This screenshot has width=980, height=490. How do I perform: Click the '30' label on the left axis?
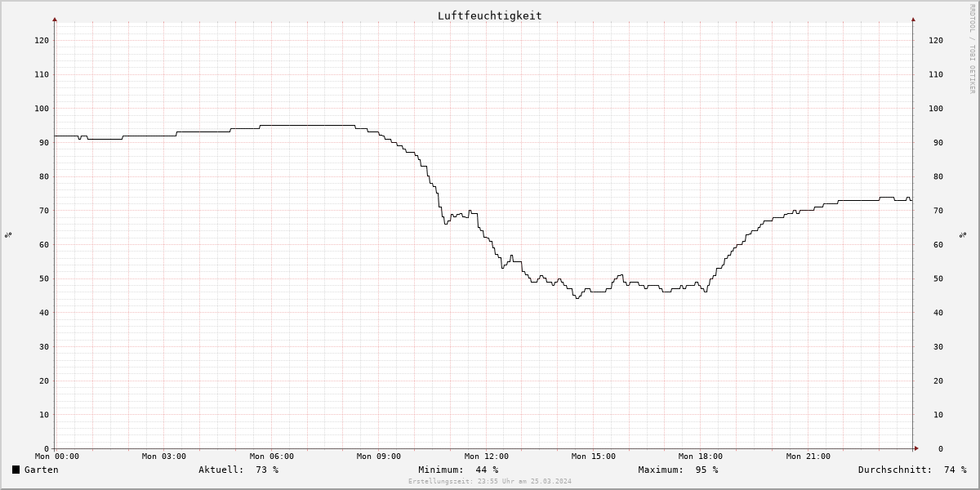tap(44, 347)
